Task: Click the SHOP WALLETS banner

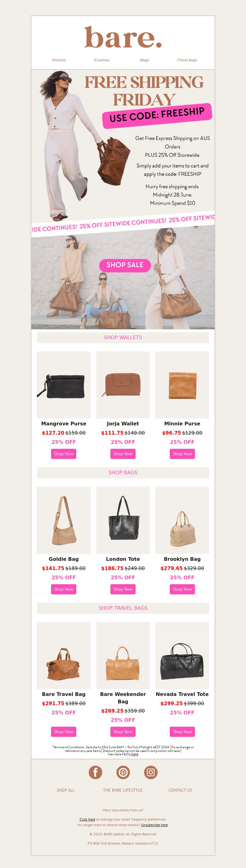Action: [x=123, y=337]
